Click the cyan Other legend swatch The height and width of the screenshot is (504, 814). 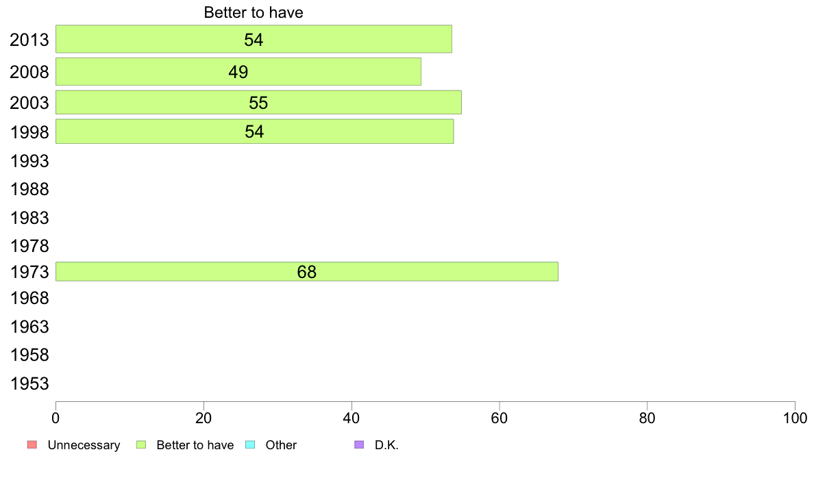tap(250, 445)
